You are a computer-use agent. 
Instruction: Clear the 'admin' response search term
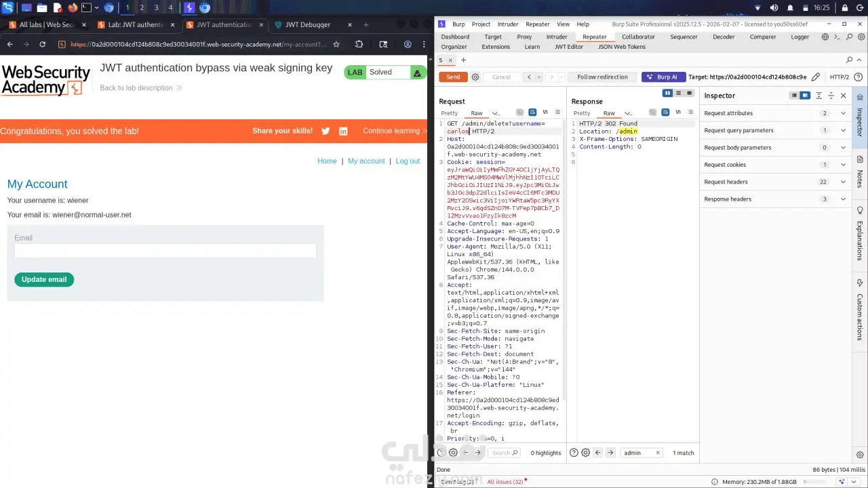(657, 453)
